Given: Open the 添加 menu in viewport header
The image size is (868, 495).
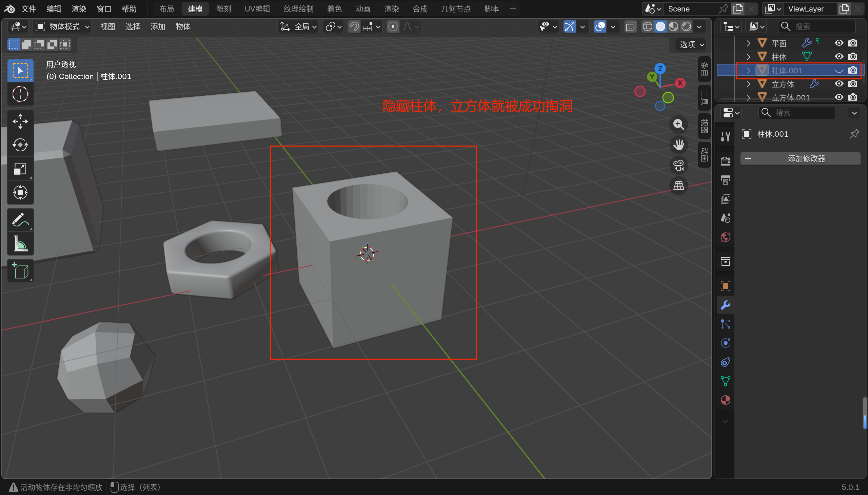Looking at the screenshot, I should (158, 26).
